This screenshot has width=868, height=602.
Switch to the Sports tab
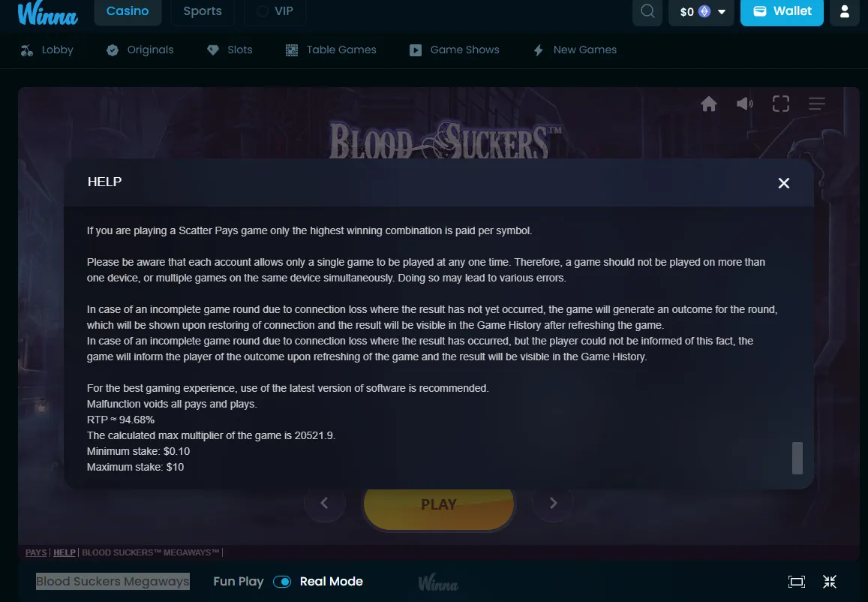pos(203,11)
